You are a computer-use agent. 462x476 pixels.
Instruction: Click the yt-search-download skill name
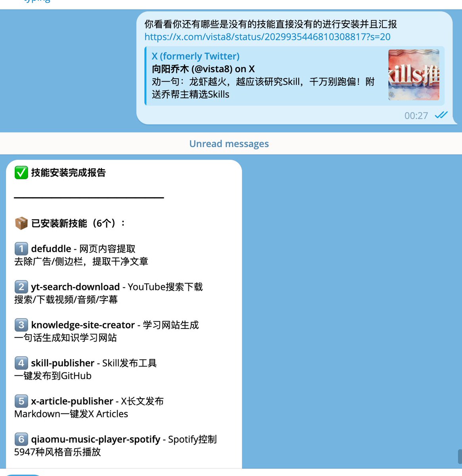(75, 287)
